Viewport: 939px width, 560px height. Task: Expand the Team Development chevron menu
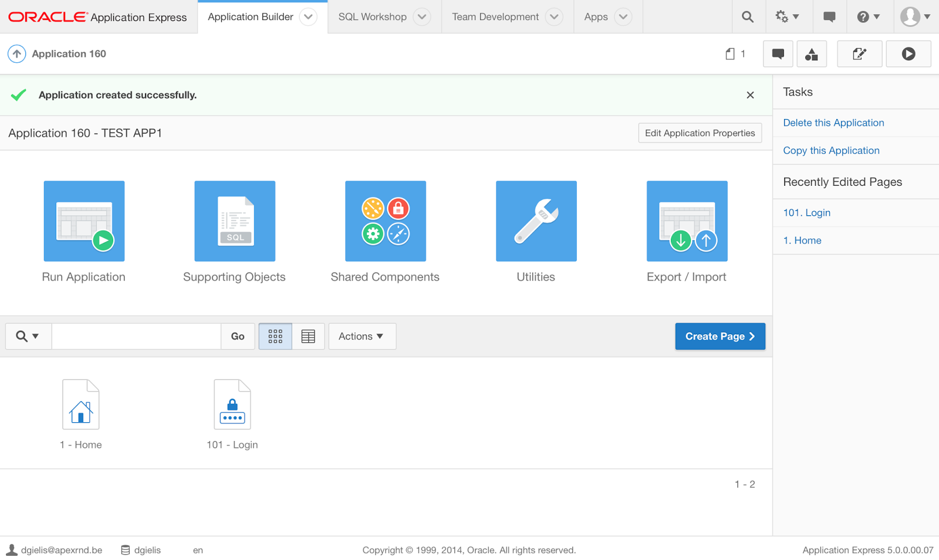(x=554, y=17)
